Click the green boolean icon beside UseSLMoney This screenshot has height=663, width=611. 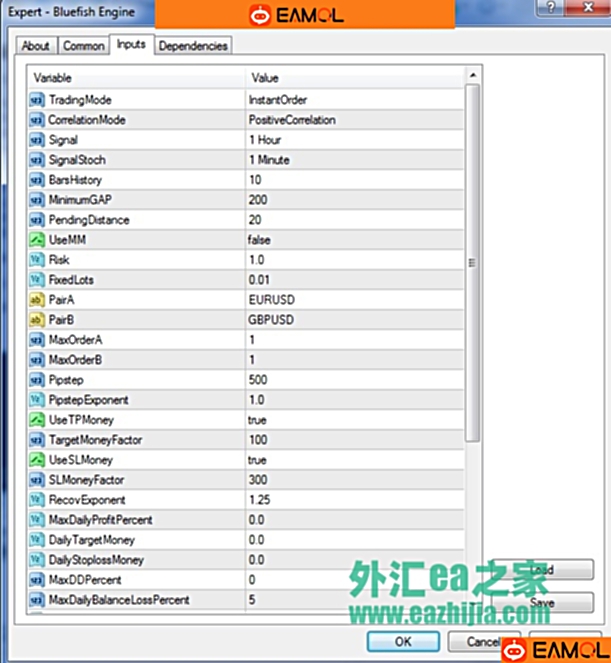(37, 460)
